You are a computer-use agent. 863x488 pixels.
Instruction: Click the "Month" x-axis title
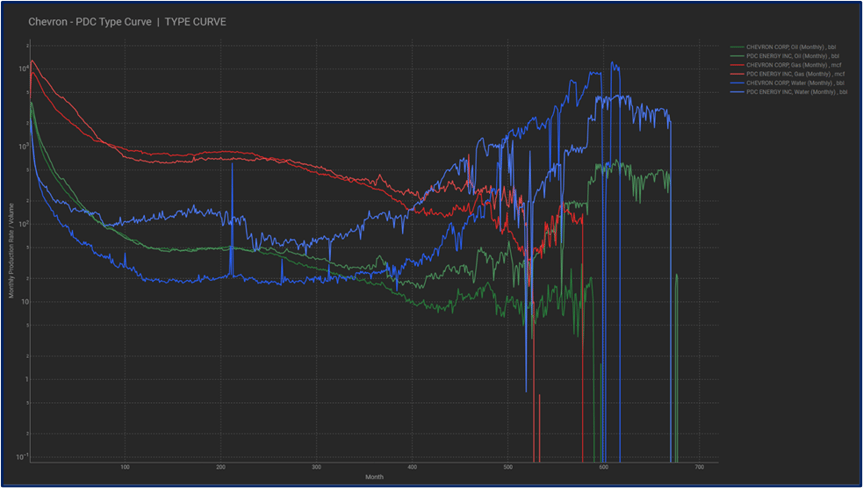(374, 477)
